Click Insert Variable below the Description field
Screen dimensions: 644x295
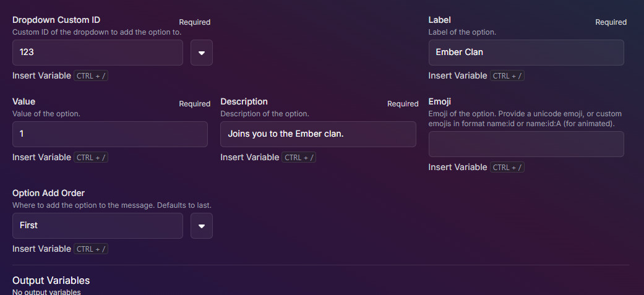click(250, 157)
